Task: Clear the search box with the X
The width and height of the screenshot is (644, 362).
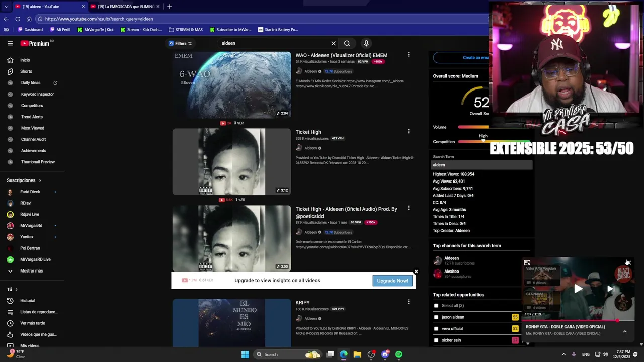Action: 333,43
